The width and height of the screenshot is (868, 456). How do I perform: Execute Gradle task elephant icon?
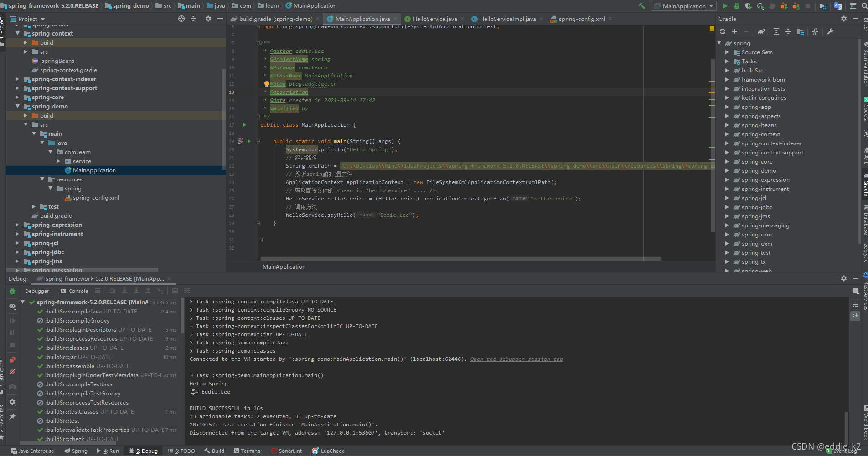(x=761, y=31)
